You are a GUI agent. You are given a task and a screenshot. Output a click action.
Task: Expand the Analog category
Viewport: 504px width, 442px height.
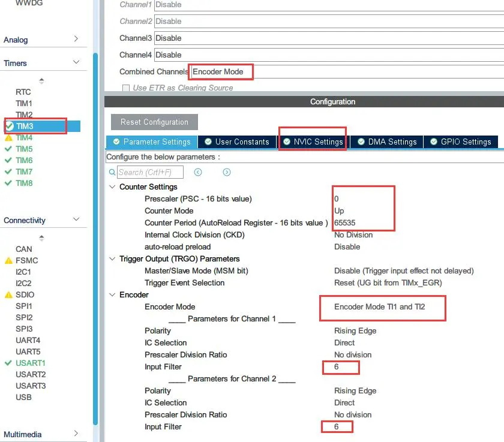76,39
